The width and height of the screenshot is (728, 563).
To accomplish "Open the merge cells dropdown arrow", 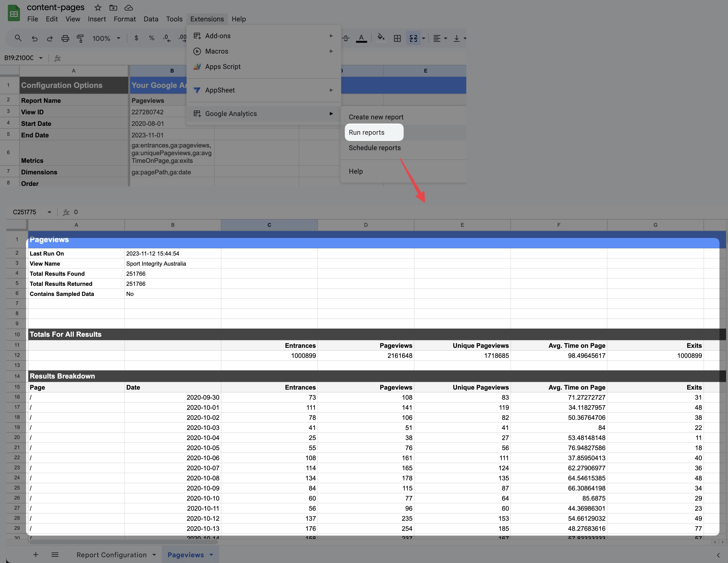I will tap(424, 38).
